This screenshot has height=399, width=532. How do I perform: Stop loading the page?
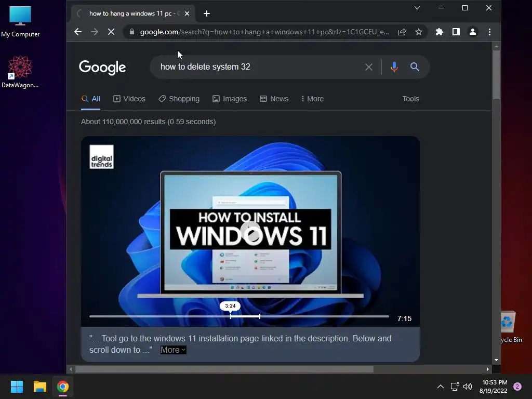[111, 32]
